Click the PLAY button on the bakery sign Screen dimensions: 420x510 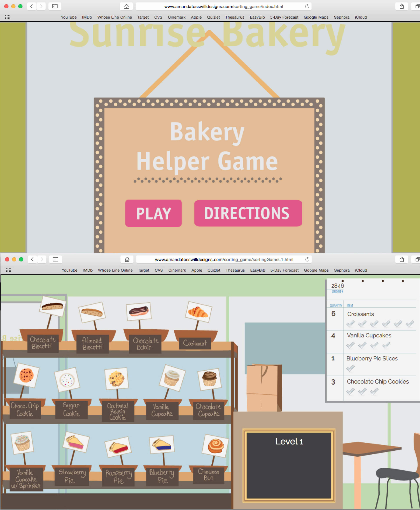pyautogui.click(x=153, y=213)
